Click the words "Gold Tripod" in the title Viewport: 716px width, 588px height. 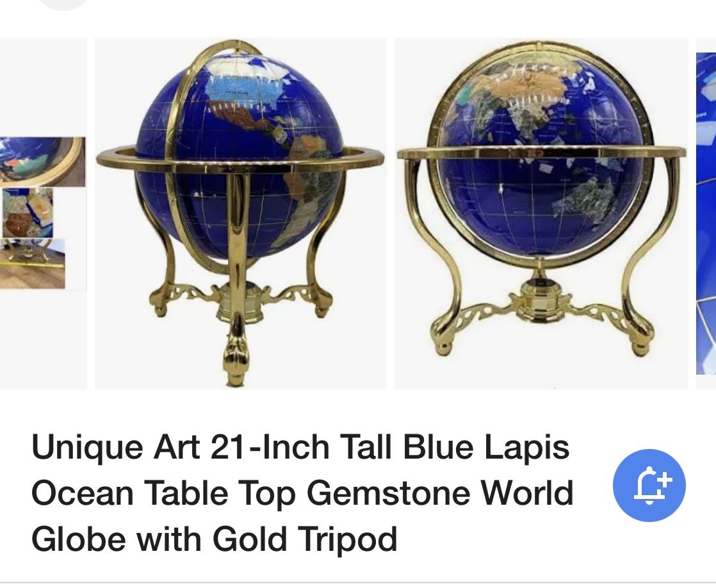pyautogui.click(x=305, y=539)
